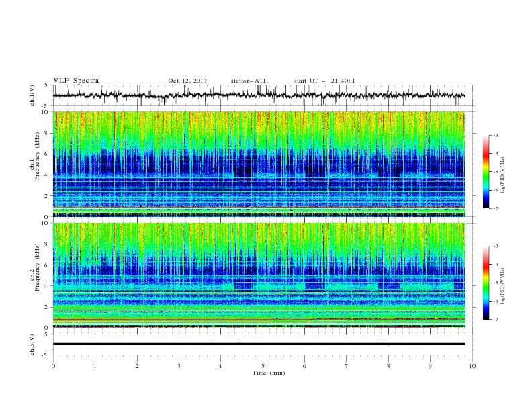
Task: Click the ch.2 spectrogram color bar
Action: 486,283
